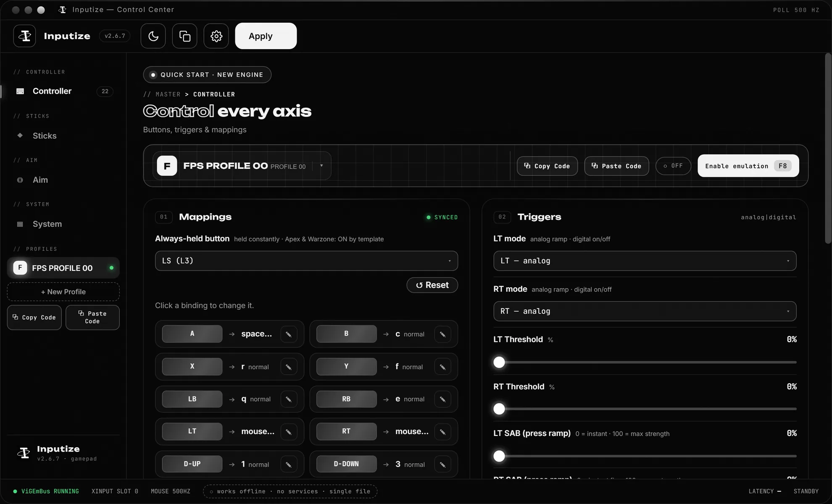Select FPS PROFILE 00 in sidebar profiles
Screen dimensions: 832x504
coord(63,268)
